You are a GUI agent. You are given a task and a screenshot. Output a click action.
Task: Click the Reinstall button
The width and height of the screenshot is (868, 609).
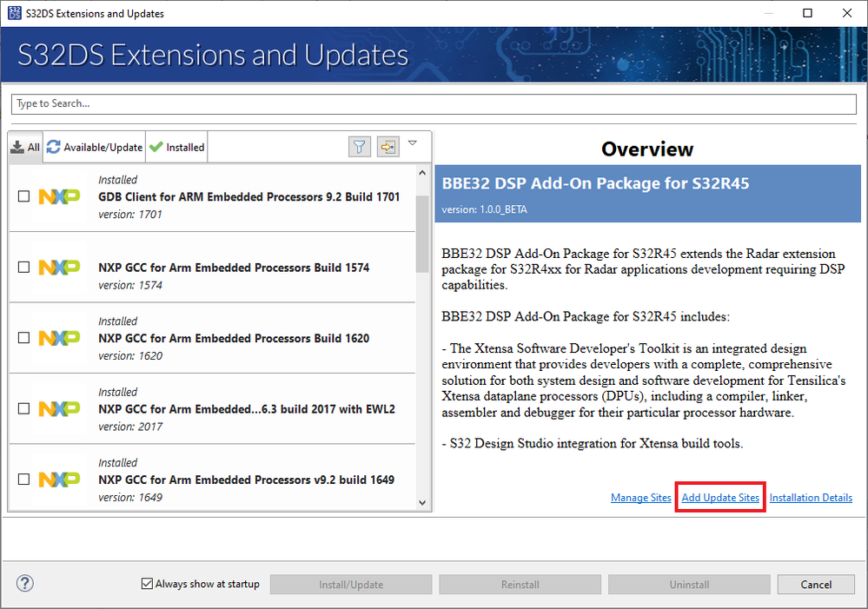pyautogui.click(x=520, y=585)
